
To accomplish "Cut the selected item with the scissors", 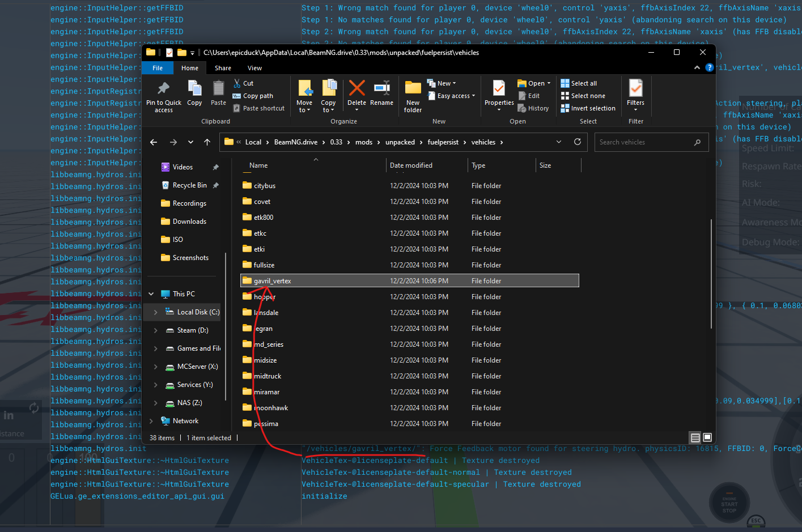I will tap(244, 83).
